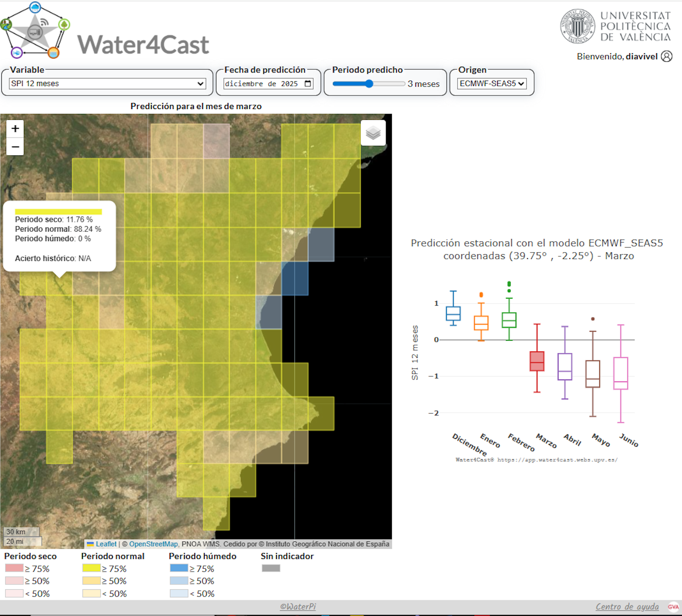Open the Centro de ayuda link
Viewport: 682px width, 616px height.
pyautogui.click(x=627, y=607)
